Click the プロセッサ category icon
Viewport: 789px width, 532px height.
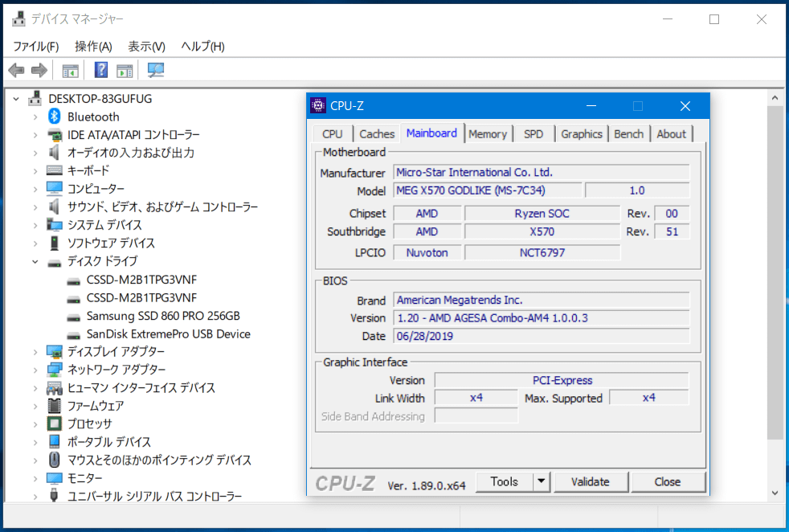(55, 424)
